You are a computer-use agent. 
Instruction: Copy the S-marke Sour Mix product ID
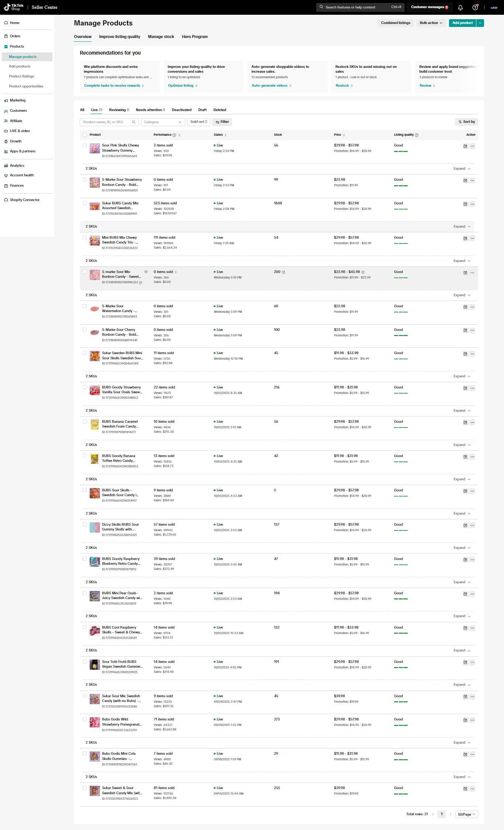[x=141, y=283]
